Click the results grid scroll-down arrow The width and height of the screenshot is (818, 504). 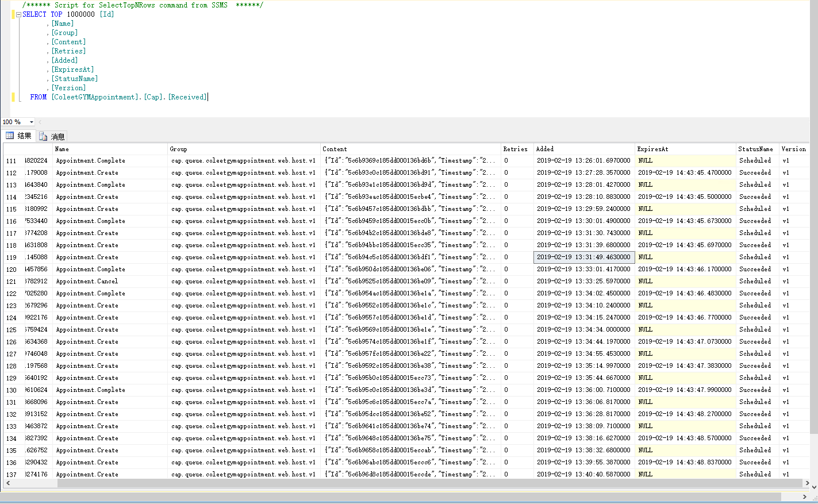coord(813,486)
